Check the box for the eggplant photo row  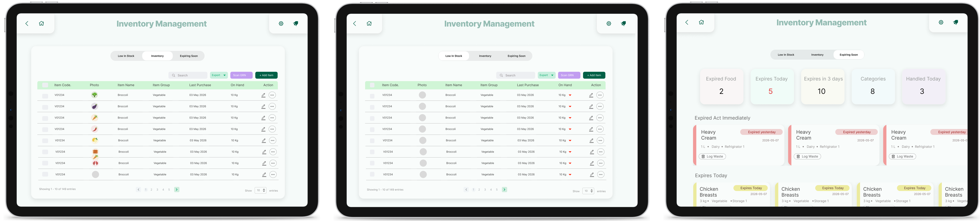pos(45,107)
